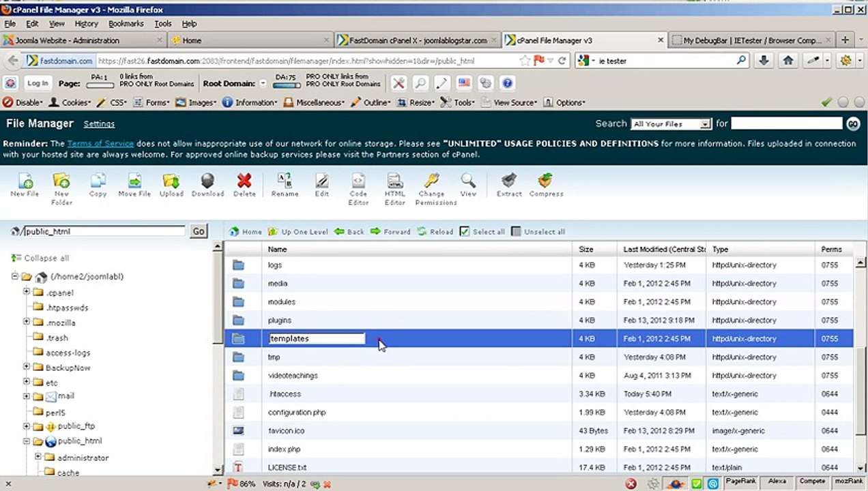
Task: Open the Firefox File menu
Action: click(x=10, y=23)
